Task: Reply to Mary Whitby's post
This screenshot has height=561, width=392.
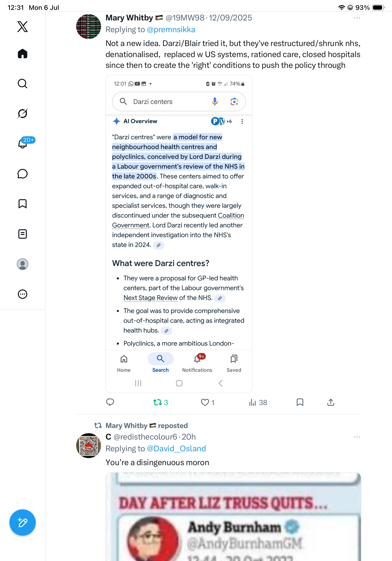Action: tap(110, 402)
